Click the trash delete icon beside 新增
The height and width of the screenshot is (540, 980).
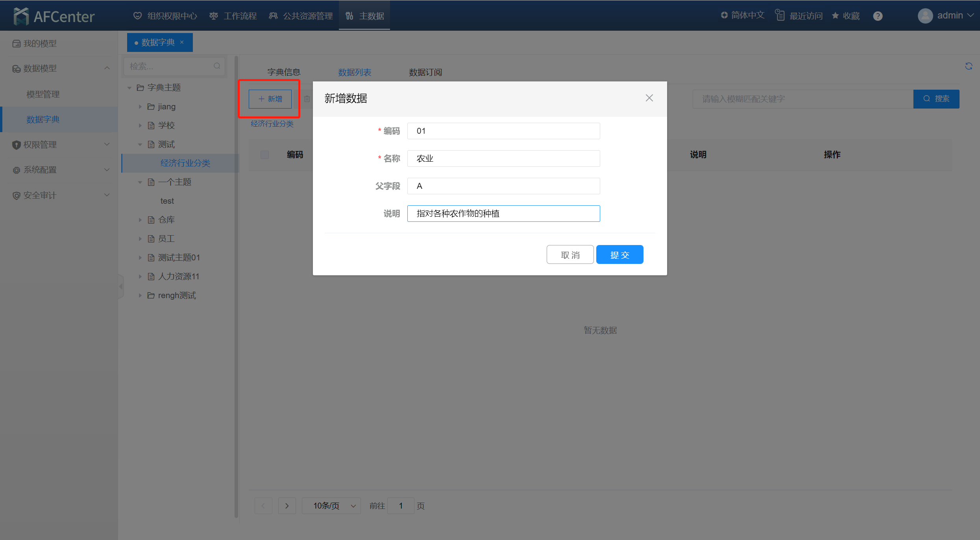point(307,99)
